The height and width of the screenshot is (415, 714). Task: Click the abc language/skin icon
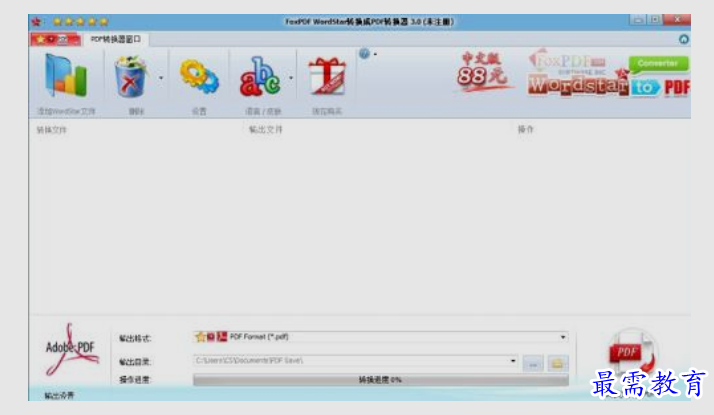pyautogui.click(x=260, y=77)
